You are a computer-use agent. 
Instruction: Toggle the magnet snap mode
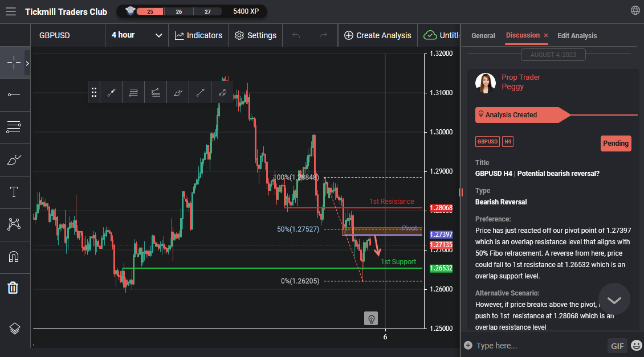pos(14,256)
